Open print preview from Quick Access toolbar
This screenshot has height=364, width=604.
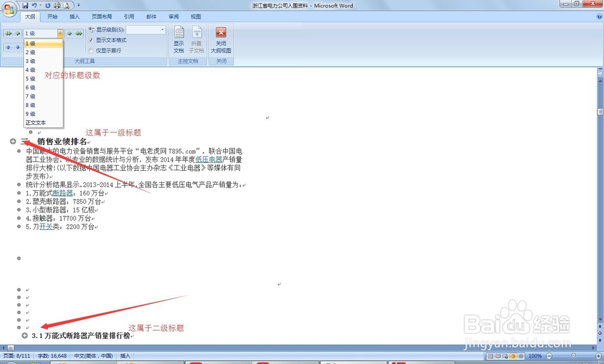click(x=66, y=5)
